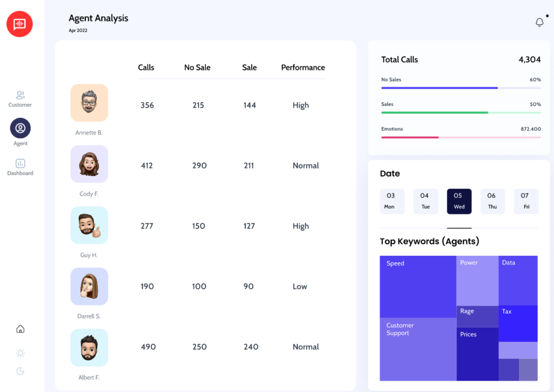Click the Calls column header
The image size is (554, 392).
(146, 68)
